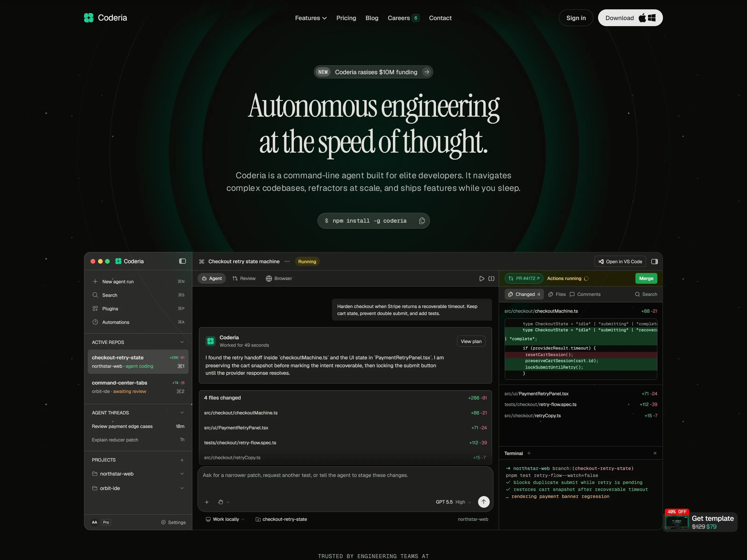Open the PR #4172 link
This screenshot has height=560, width=747.
[x=524, y=278]
